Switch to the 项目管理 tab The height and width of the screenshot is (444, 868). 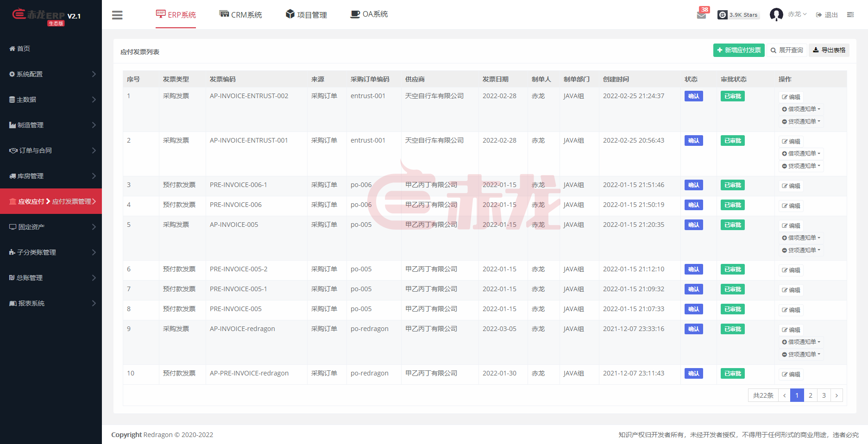pyautogui.click(x=306, y=14)
